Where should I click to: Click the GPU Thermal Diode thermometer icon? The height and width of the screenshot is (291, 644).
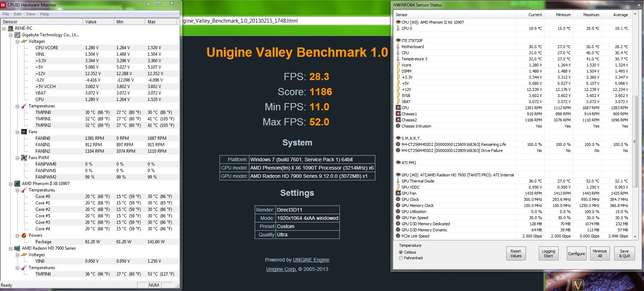click(x=398, y=181)
